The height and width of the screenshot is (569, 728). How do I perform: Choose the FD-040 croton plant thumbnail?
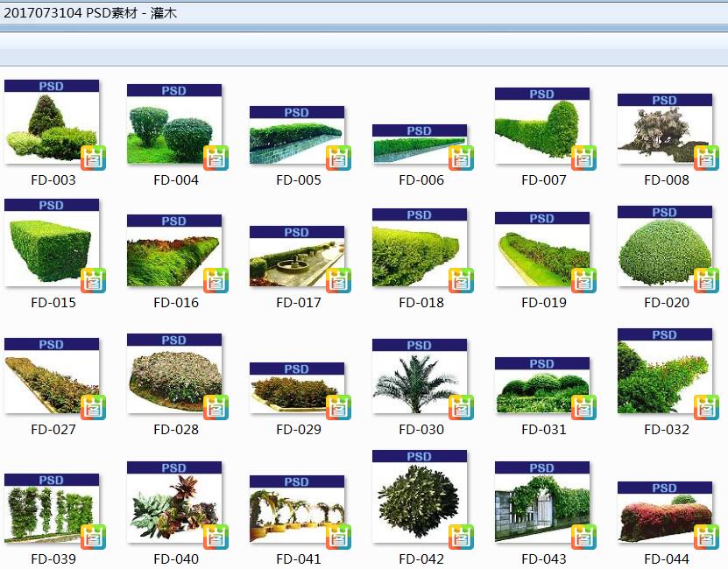tap(174, 502)
